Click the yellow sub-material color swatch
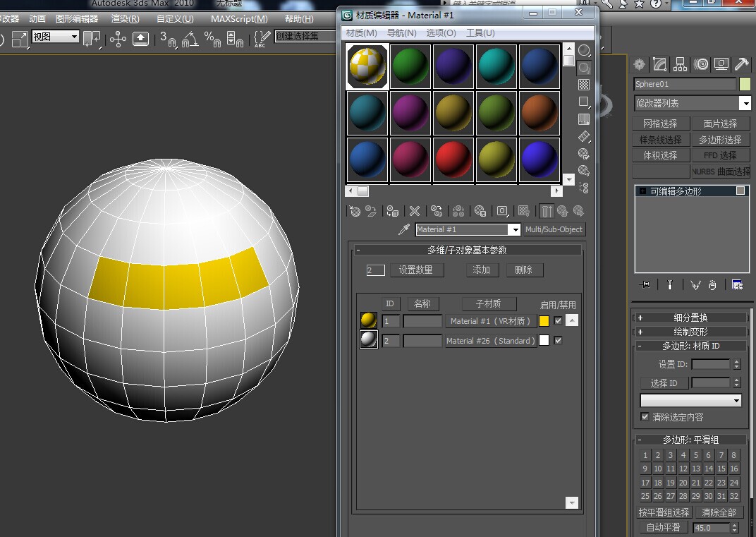This screenshot has height=537, width=756. 542,320
